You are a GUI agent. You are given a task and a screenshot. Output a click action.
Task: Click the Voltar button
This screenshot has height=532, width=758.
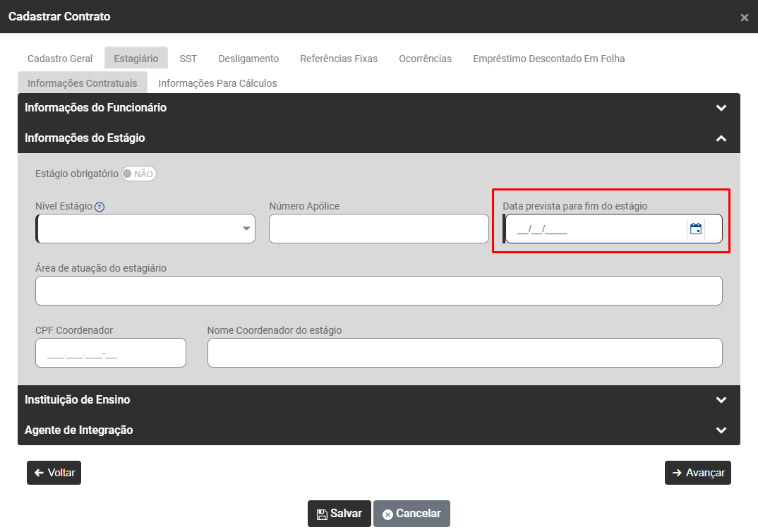(x=54, y=473)
